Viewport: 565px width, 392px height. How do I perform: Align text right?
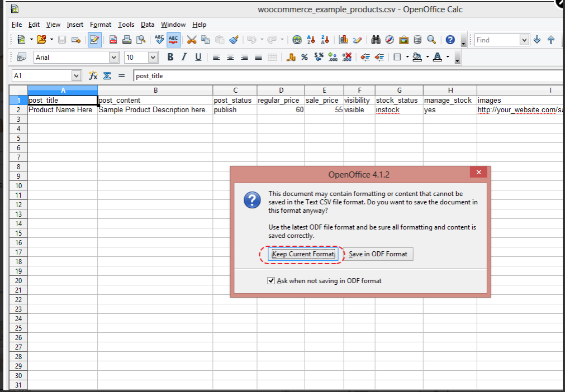[244, 57]
